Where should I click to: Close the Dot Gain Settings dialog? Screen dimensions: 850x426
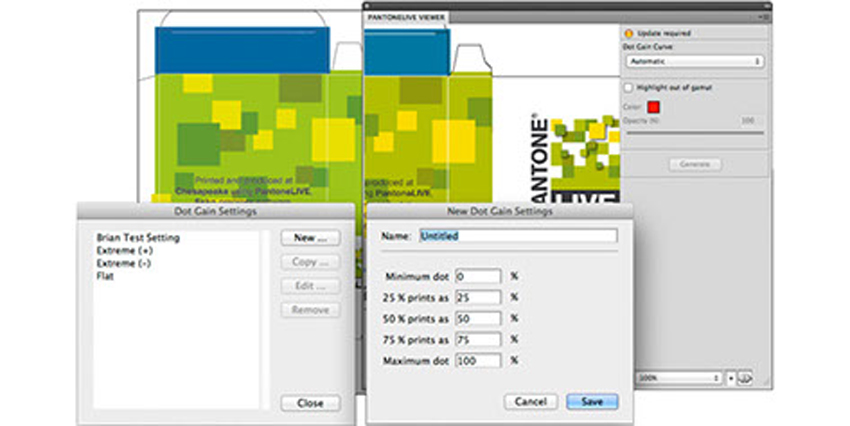coord(310,403)
